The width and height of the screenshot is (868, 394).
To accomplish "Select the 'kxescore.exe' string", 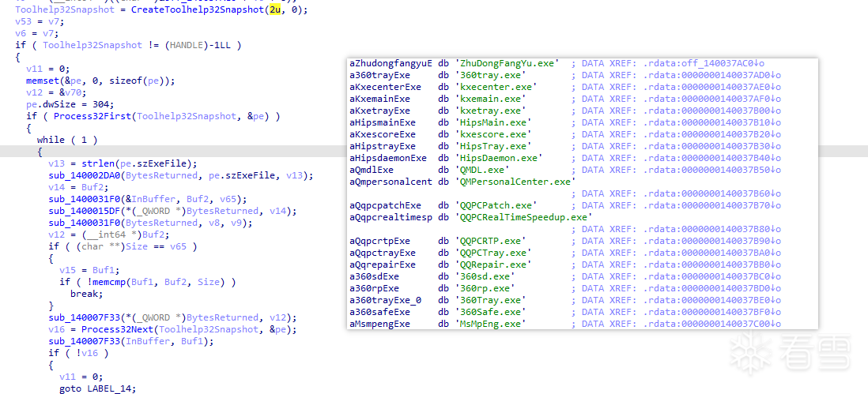I will coord(492,134).
